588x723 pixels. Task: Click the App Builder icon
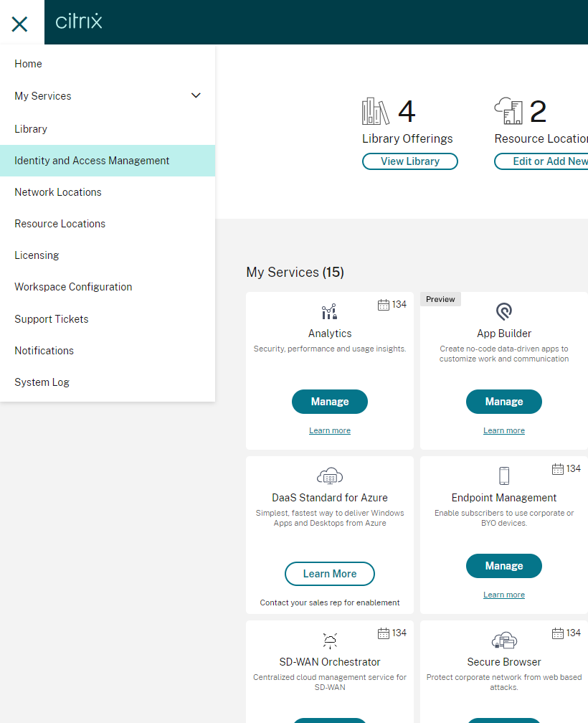click(x=504, y=311)
